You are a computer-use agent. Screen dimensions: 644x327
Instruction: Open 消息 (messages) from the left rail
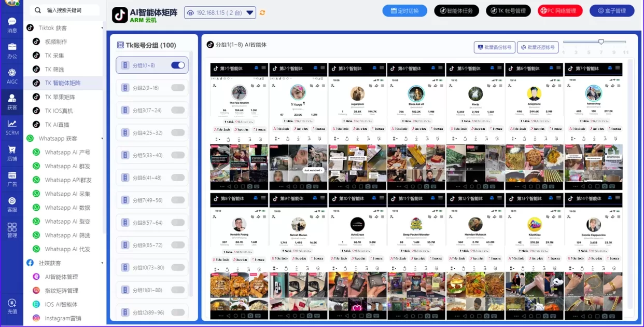tap(11, 23)
